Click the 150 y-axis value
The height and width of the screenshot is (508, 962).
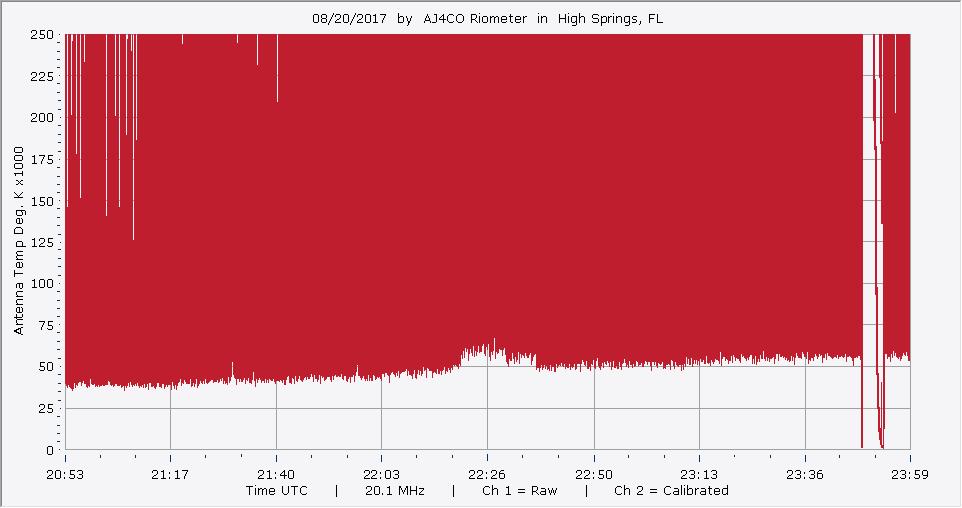click(x=42, y=201)
